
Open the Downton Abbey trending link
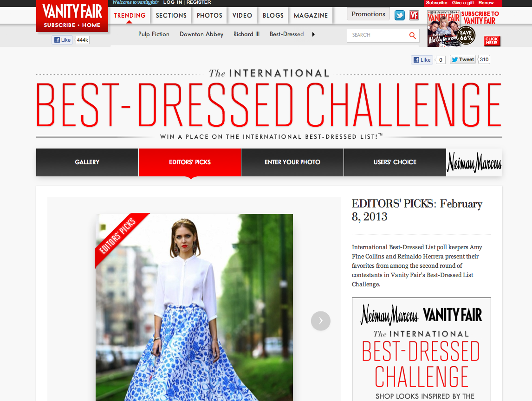[201, 34]
